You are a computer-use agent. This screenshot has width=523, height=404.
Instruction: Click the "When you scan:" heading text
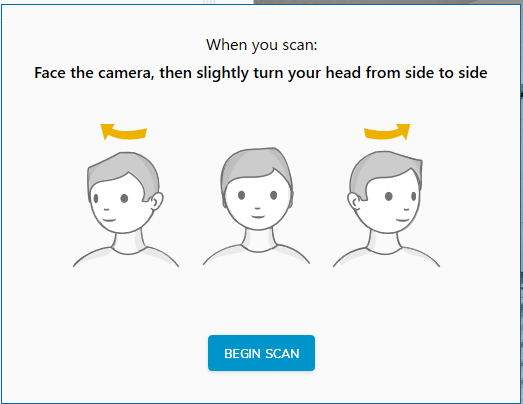pyautogui.click(x=262, y=45)
